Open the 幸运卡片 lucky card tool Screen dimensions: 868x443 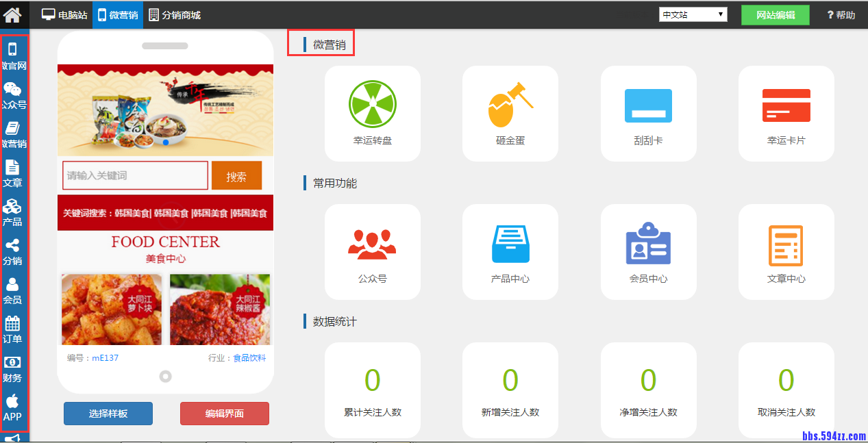(786, 113)
